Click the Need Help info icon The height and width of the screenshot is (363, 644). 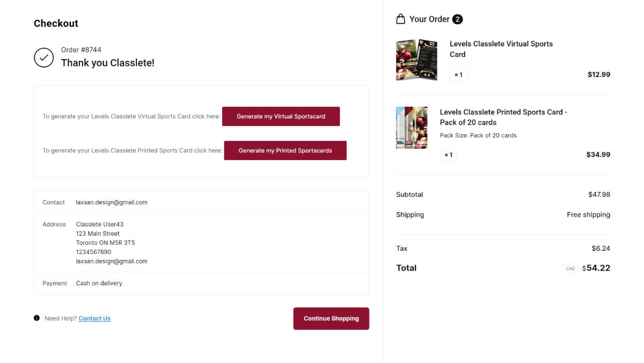(x=36, y=318)
